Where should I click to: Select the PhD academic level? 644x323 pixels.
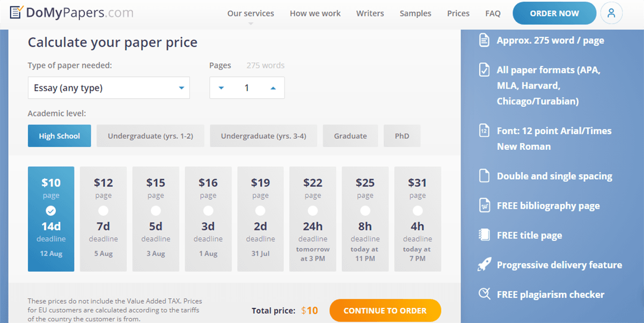click(402, 136)
